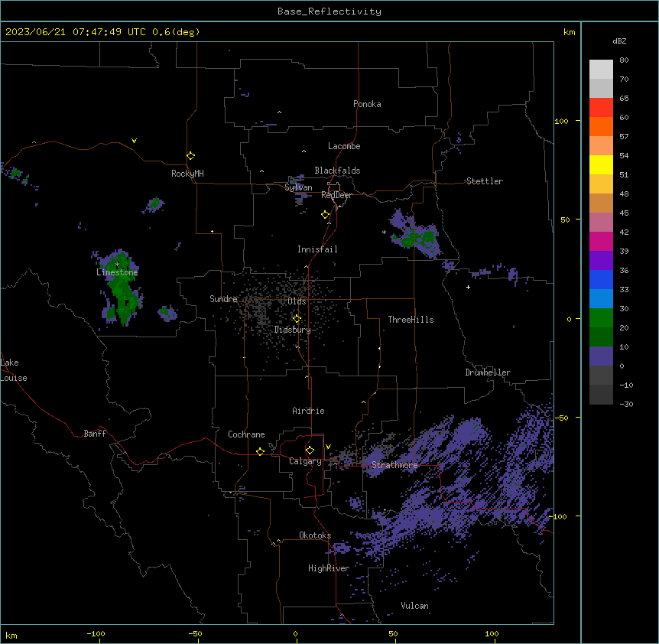The image size is (659, 644).
Task: Click the Didsbury town label
Action: click(292, 330)
